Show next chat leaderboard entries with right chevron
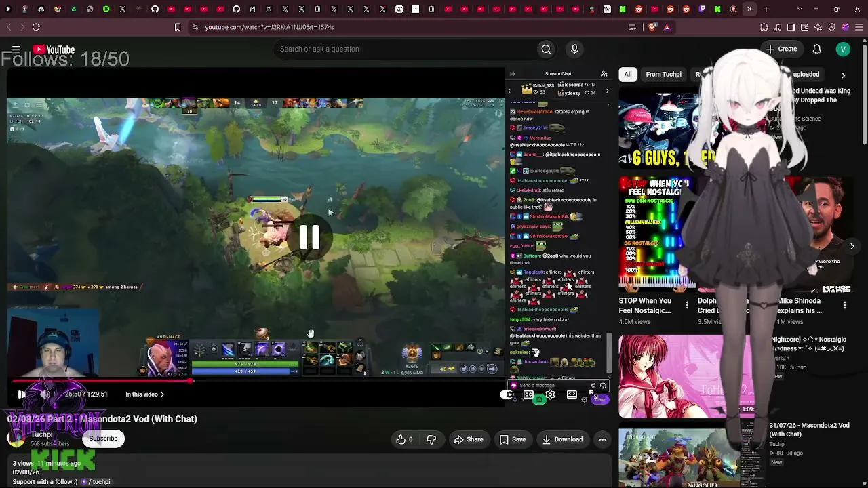868x488 pixels. pos(607,90)
